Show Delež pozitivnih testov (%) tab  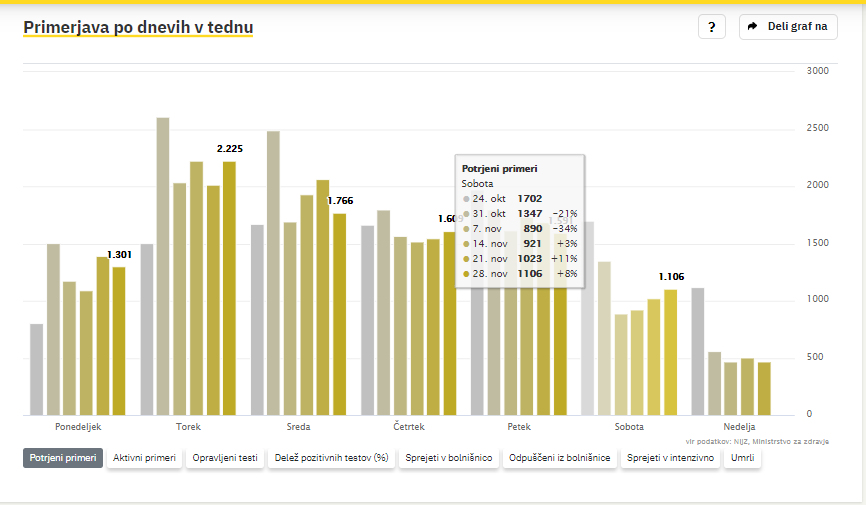click(x=331, y=458)
